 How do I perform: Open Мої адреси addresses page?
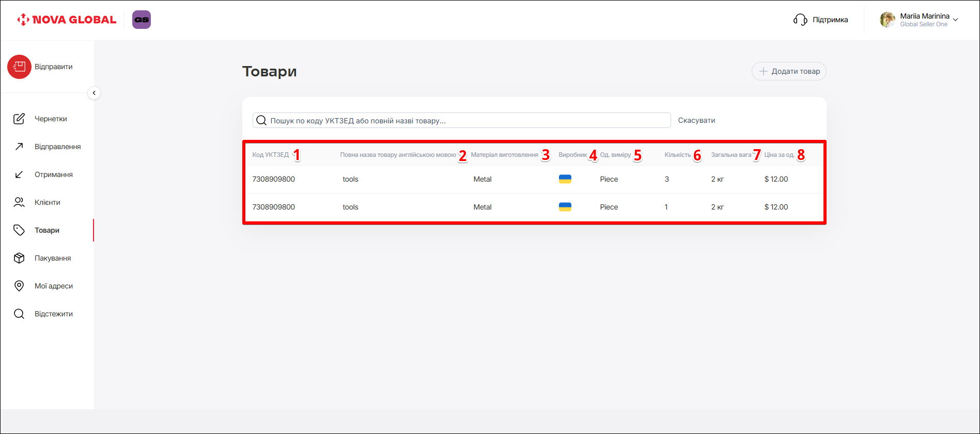(x=53, y=286)
